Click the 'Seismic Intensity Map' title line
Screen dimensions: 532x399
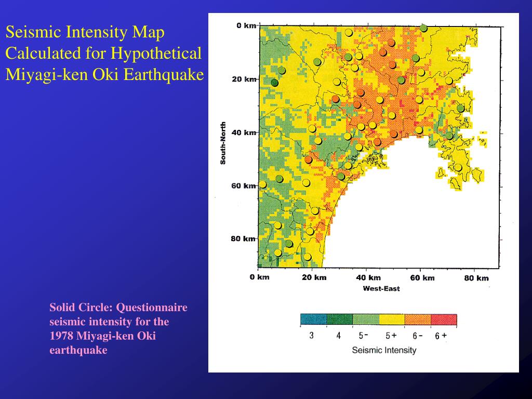pos(85,32)
